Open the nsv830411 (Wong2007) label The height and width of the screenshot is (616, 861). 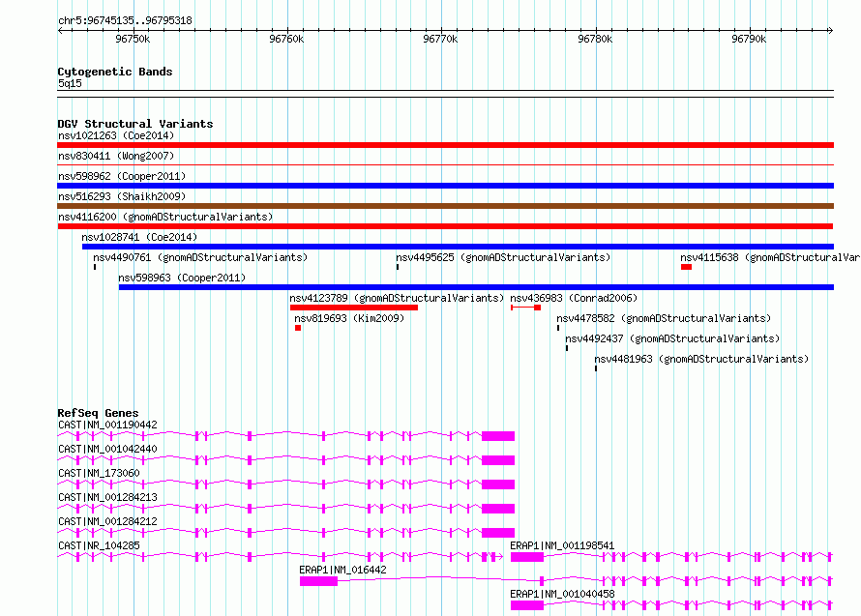[116, 156]
